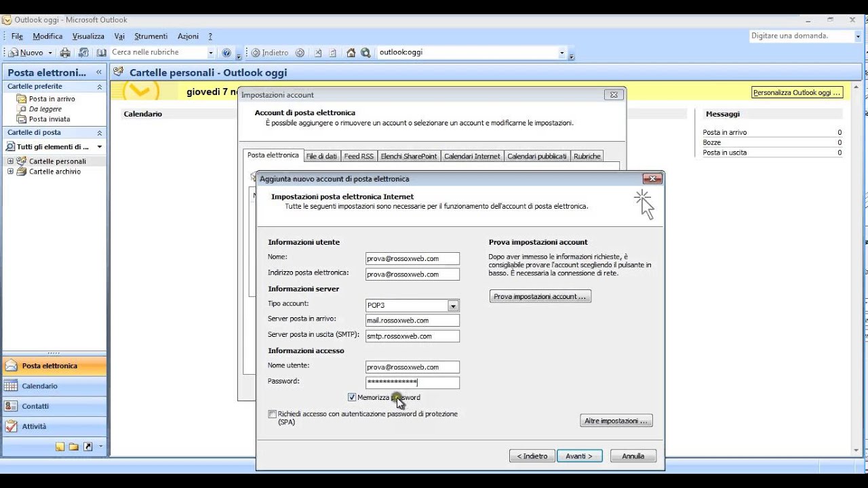This screenshot has height=488, width=868.
Task: Click the Nome input field
Action: 412,259
